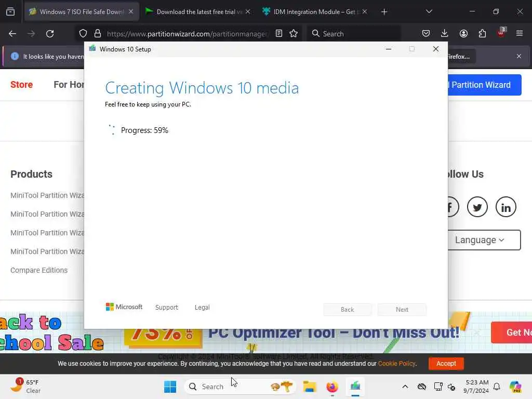List all tabs dropdown arrow

tap(429, 11)
